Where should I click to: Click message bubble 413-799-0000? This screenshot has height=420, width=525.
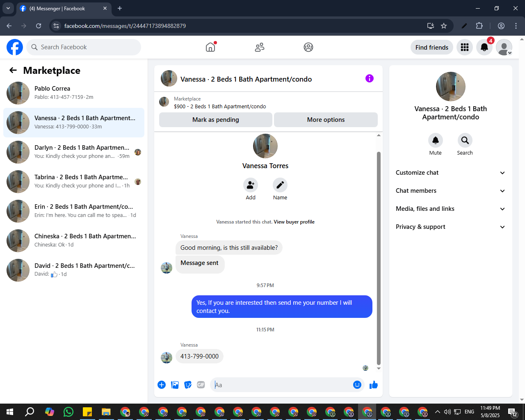tap(199, 356)
